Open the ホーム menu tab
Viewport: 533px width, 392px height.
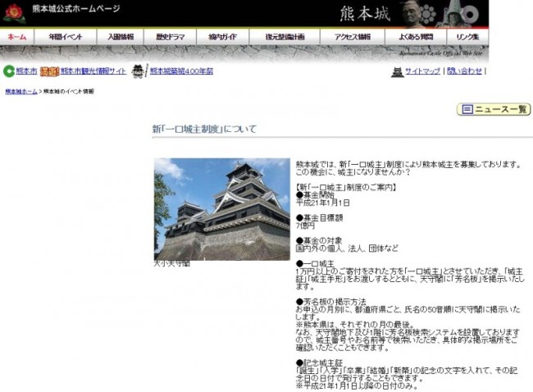17,37
